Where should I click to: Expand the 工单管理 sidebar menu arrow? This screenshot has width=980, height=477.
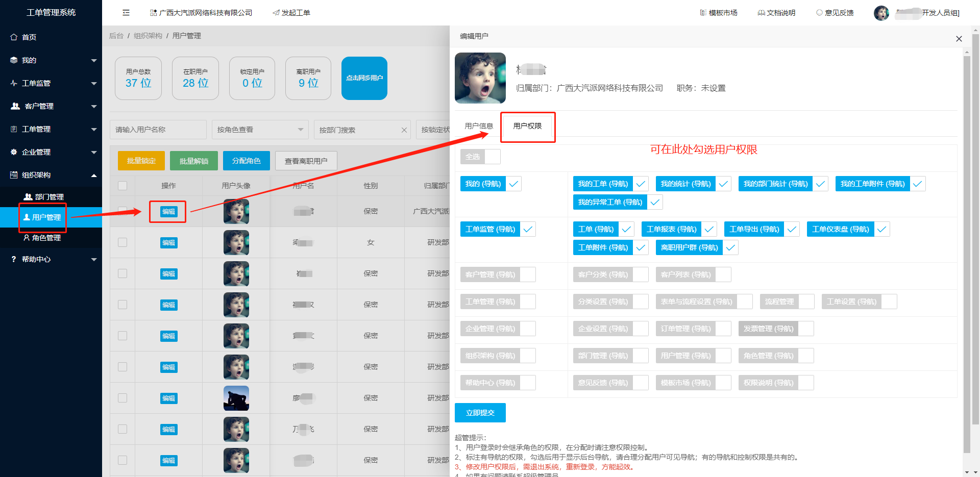point(94,130)
